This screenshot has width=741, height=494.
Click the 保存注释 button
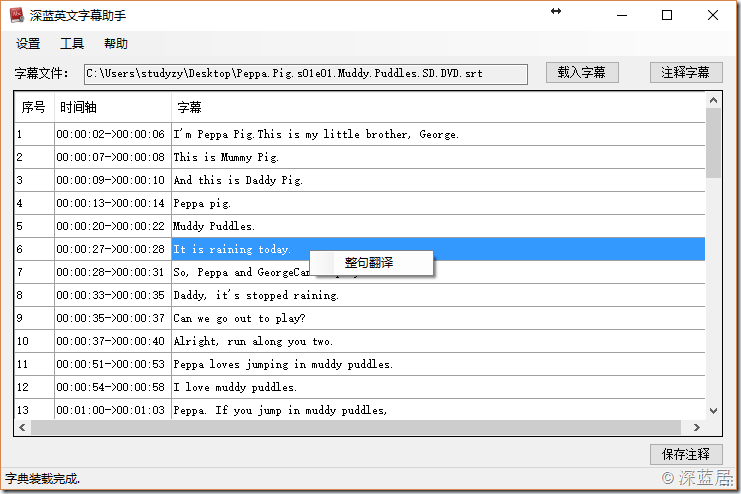pos(686,454)
